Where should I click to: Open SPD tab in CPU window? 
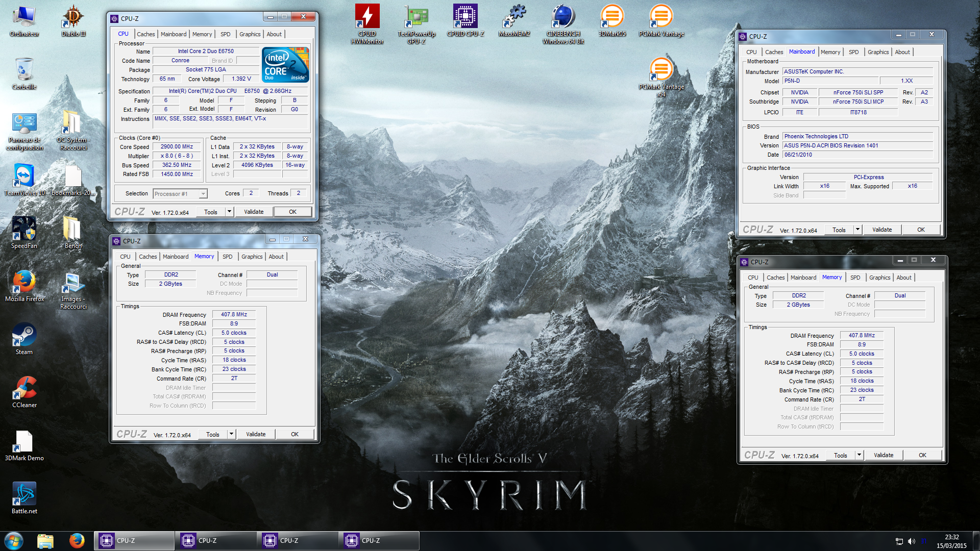(225, 34)
